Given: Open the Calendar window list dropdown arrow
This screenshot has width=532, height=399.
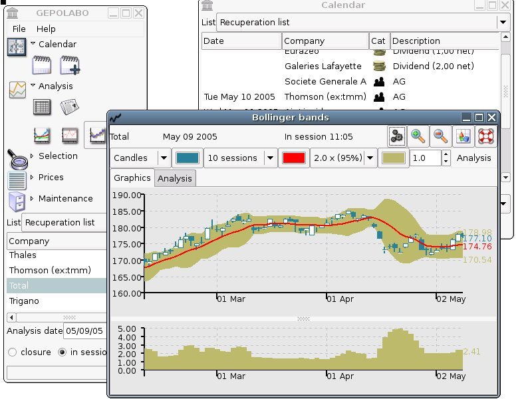Looking at the screenshot, I should [x=503, y=22].
